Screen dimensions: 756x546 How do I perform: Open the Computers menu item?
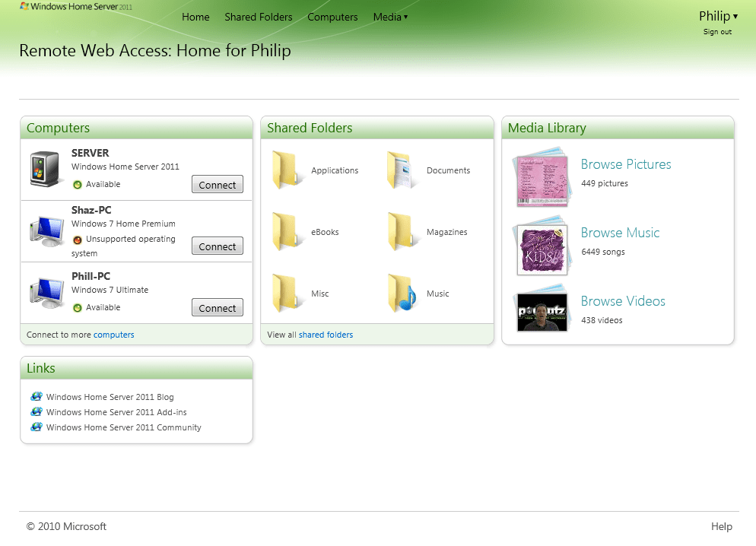(x=332, y=17)
